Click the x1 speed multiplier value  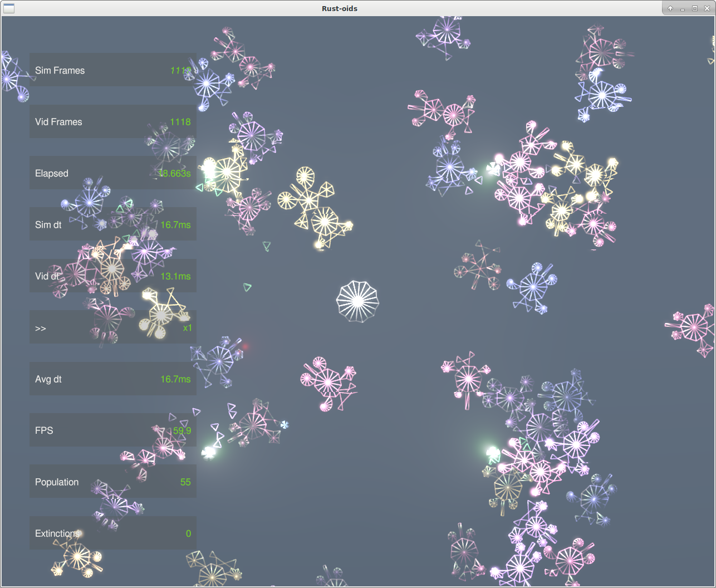click(187, 328)
